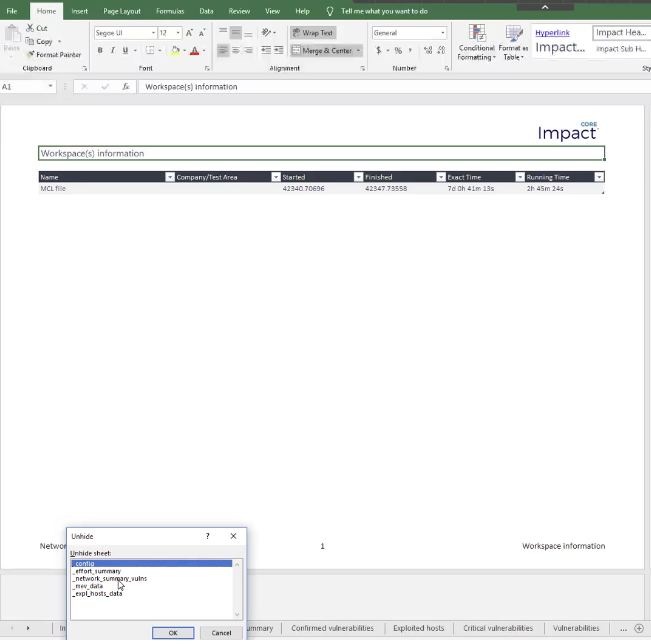Click the Bottom Align icon
651x644 pixels.
248,33
